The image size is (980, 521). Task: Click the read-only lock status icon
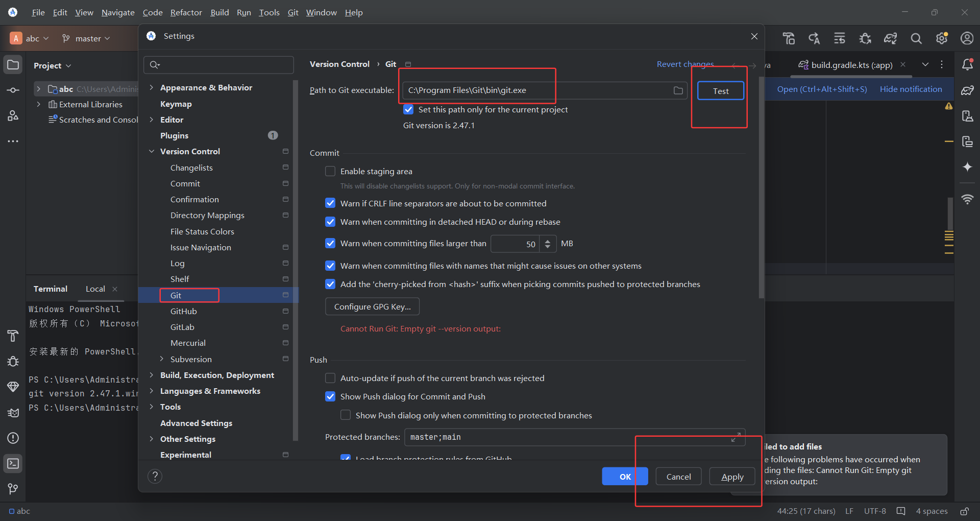[964, 511]
